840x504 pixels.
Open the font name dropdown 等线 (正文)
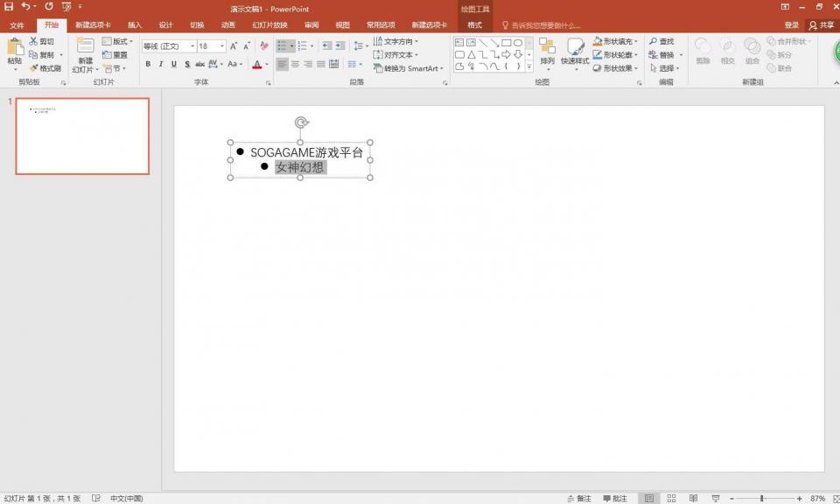[169, 46]
